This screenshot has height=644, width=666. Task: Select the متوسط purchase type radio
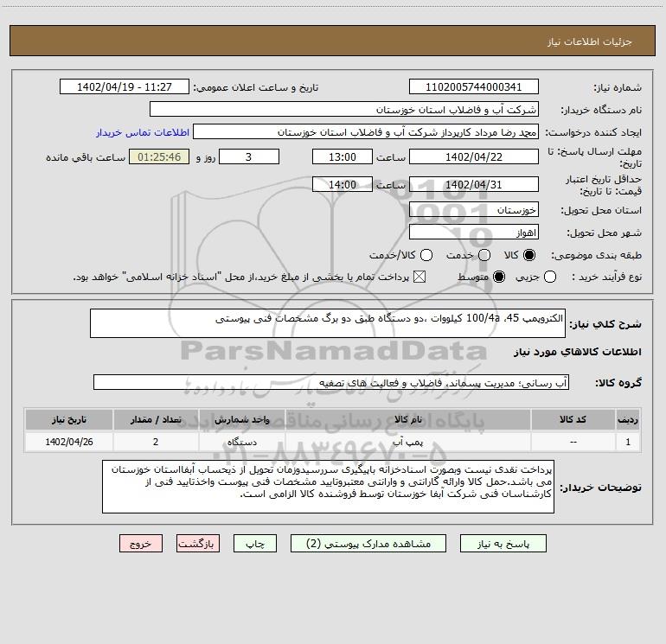point(499,277)
